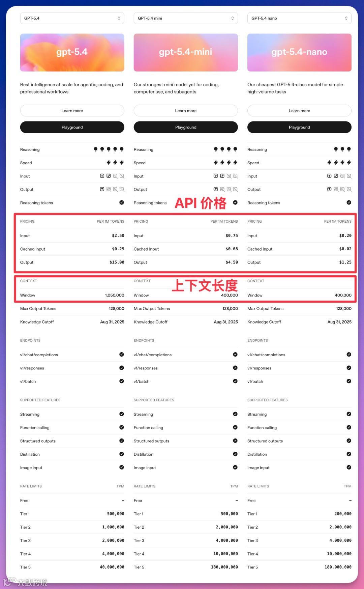Click the GPT-5.4 mini Tier 5 rate limit 180,000,000
This screenshot has width=364, height=589.
click(x=224, y=567)
